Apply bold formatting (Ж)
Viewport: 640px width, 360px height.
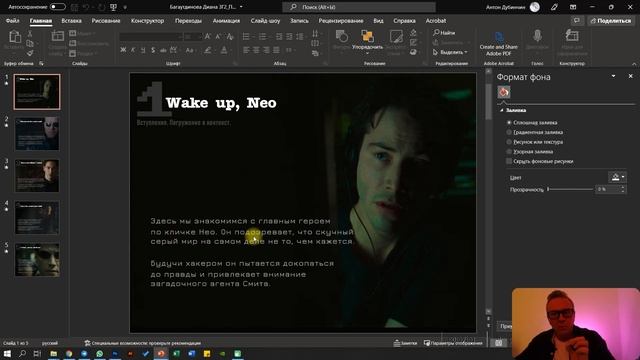(123, 50)
